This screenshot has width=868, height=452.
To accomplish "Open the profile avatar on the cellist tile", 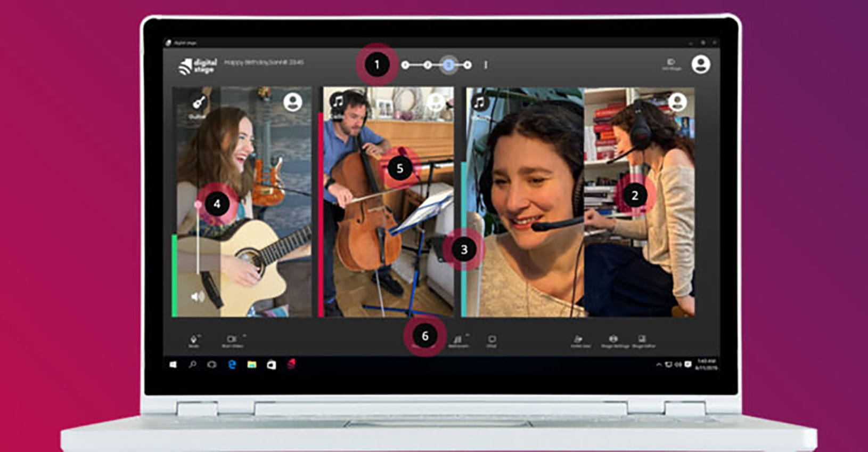I will [436, 102].
